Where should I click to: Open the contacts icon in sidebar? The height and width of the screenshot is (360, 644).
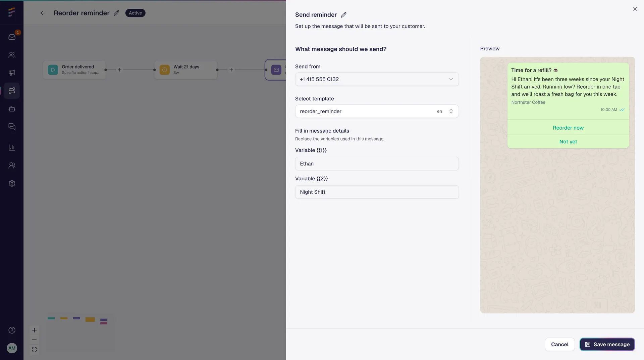tap(12, 55)
